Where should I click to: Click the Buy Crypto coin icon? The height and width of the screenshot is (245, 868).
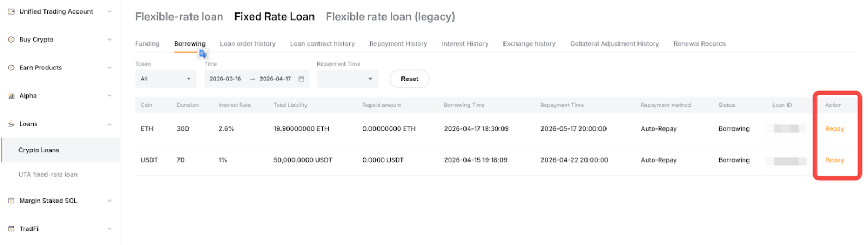pos(11,40)
